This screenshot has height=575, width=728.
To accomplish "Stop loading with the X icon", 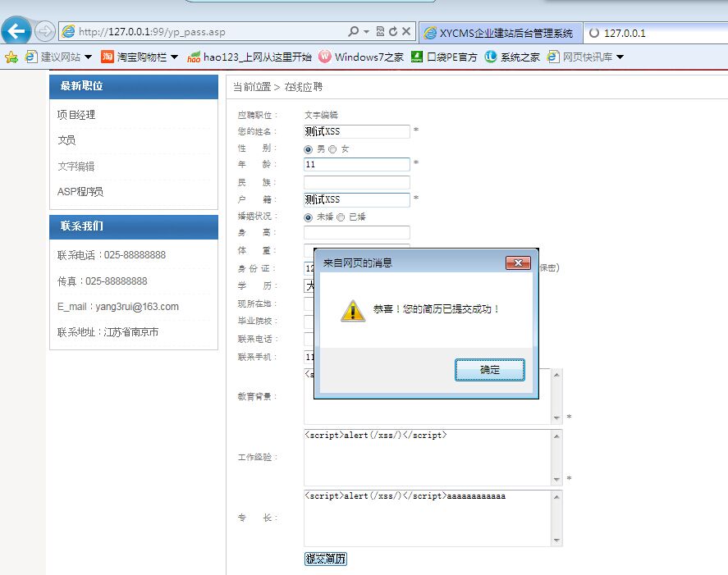I will [406, 31].
